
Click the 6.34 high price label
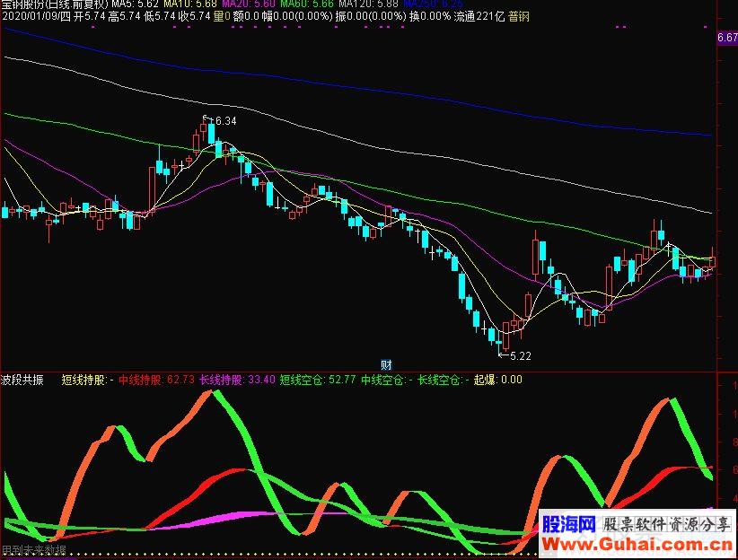(225, 121)
